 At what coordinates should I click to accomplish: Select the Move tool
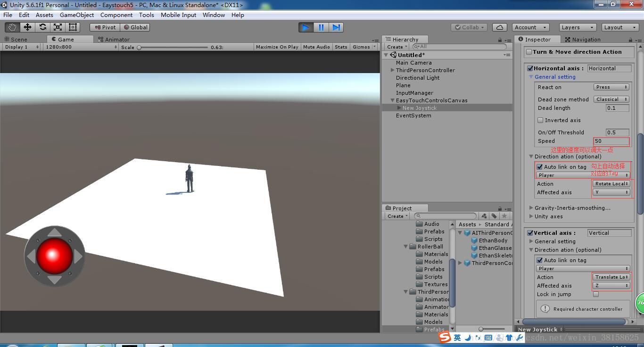click(27, 27)
